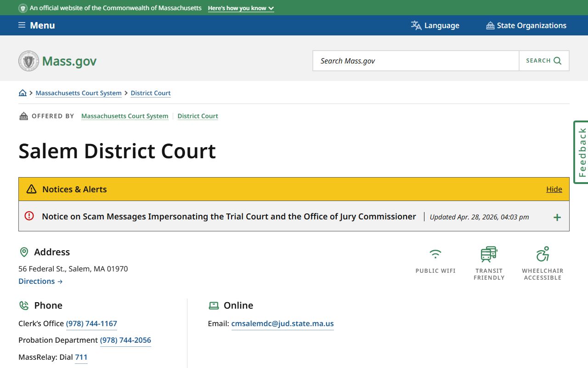The width and height of the screenshot is (588, 368).
Task: Open District Court in Offered By
Action: [x=198, y=116]
